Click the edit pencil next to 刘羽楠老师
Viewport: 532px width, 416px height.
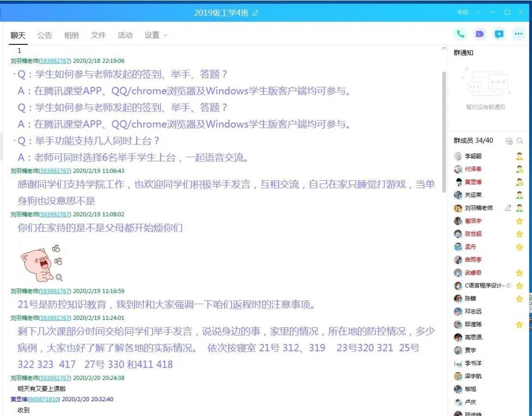point(508,208)
